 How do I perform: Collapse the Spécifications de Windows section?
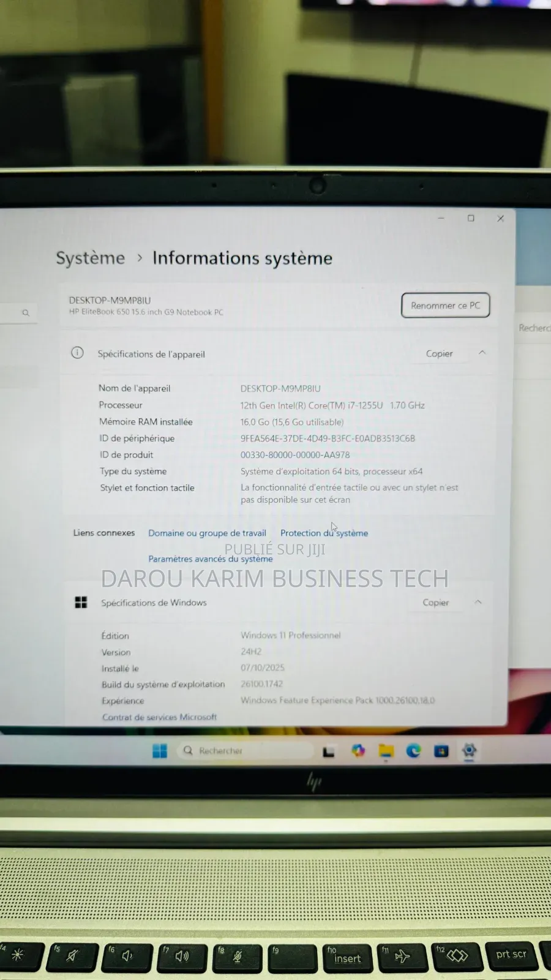(478, 602)
